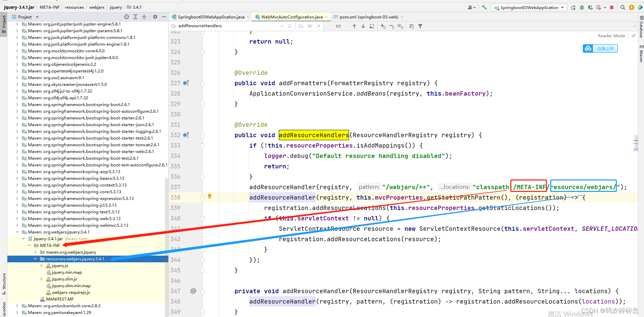Expand maven.org.webjars.jquery folder

[35, 252]
